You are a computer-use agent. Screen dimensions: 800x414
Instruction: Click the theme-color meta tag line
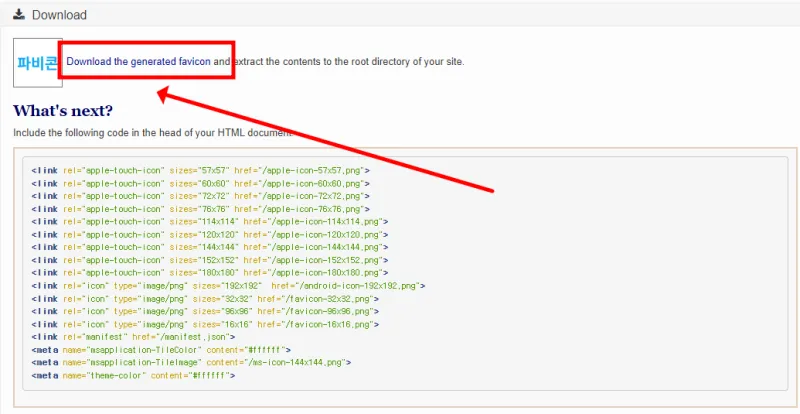coord(133,375)
